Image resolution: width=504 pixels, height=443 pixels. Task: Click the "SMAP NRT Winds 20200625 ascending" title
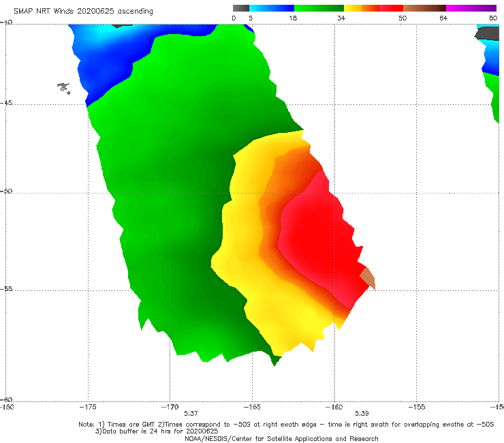(83, 11)
